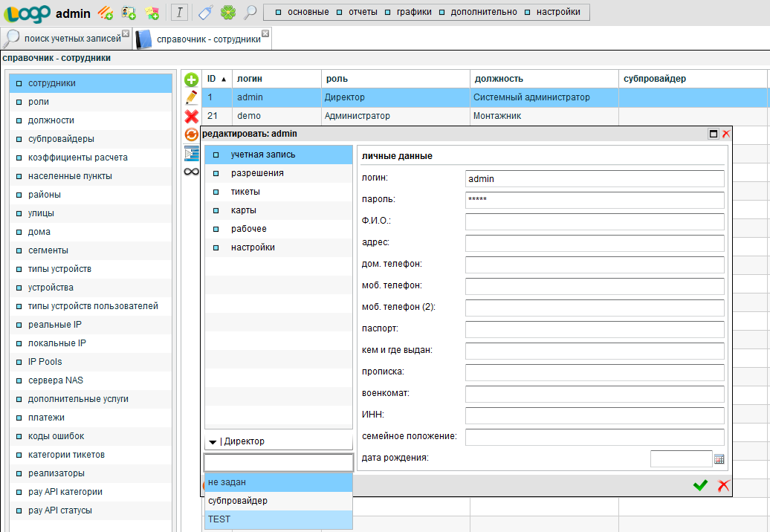Click the infinity symbol icon
This screenshot has width=770, height=532.
click(x=191, y=172)
